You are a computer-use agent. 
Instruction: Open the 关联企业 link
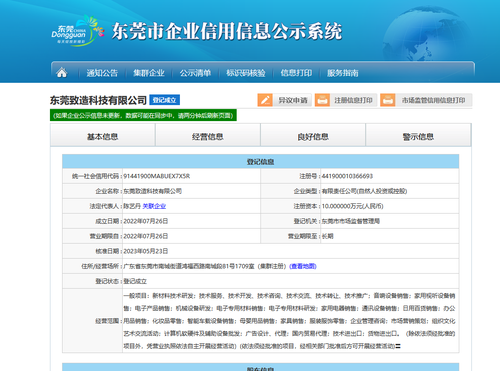point(154,206)
